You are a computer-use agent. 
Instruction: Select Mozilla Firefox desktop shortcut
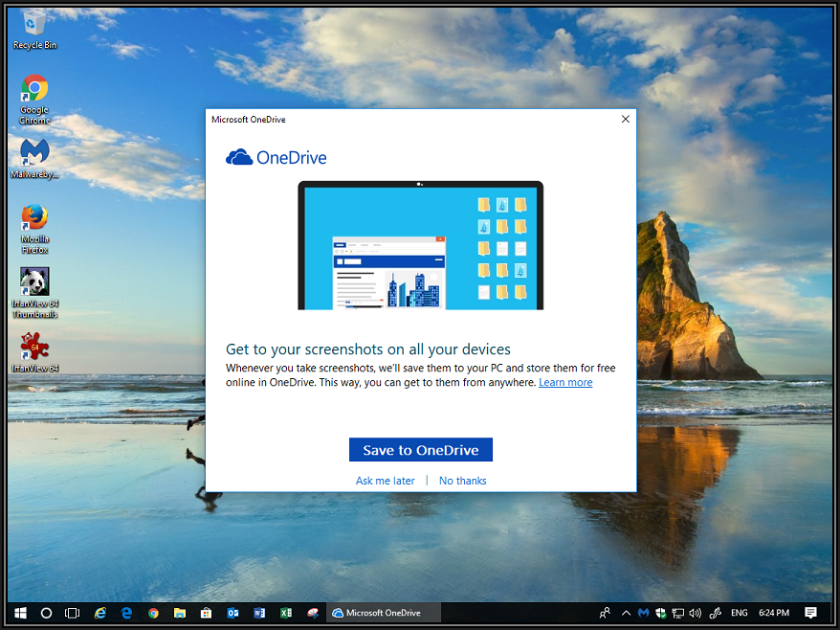point(34,229)
